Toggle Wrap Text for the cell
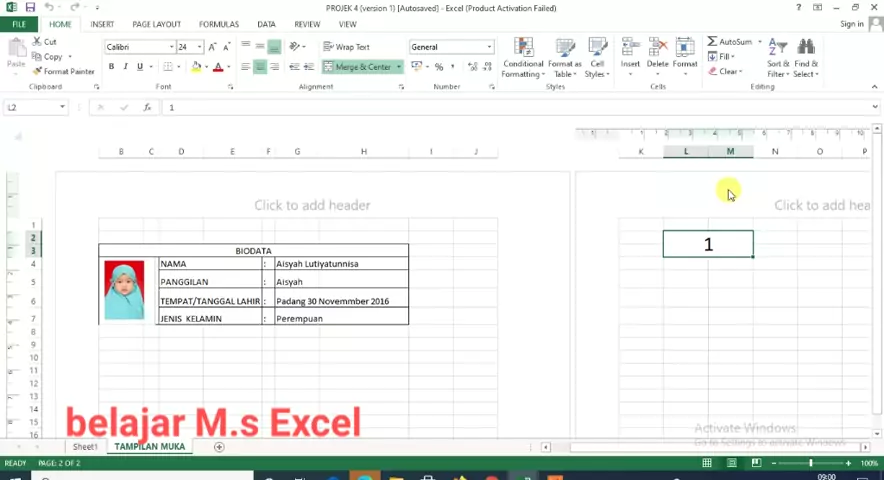 point(346,47)
